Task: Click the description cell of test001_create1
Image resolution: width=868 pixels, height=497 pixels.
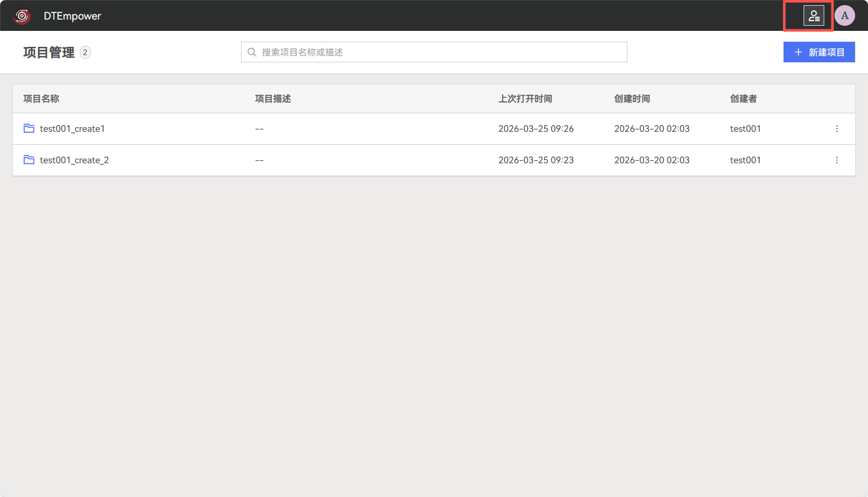Action: 259,129
